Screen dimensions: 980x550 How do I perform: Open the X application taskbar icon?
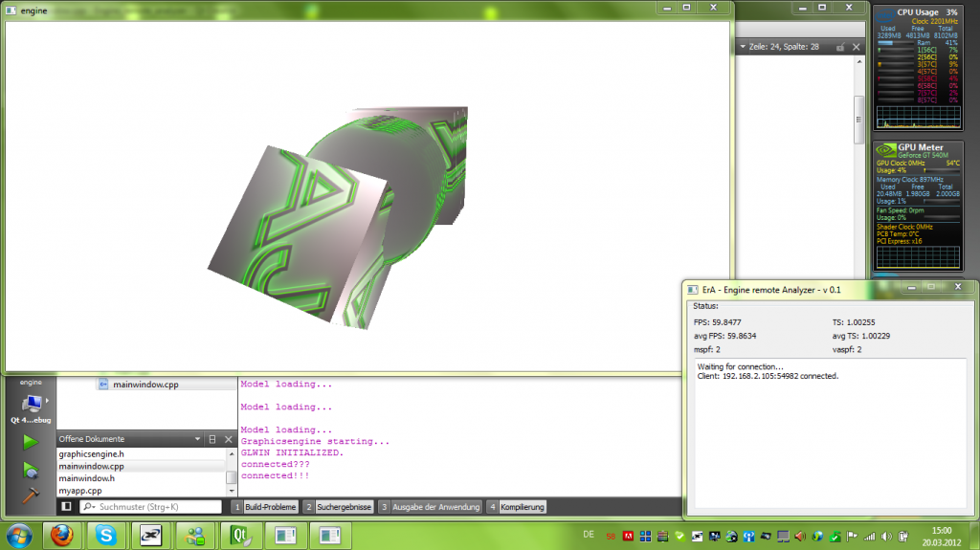click(x=150, y=536)
